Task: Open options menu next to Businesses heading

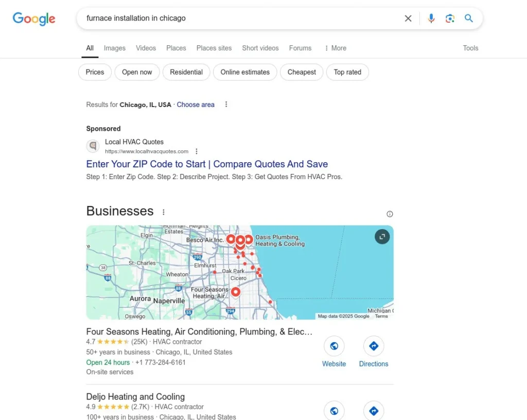Action: (164, 212)
